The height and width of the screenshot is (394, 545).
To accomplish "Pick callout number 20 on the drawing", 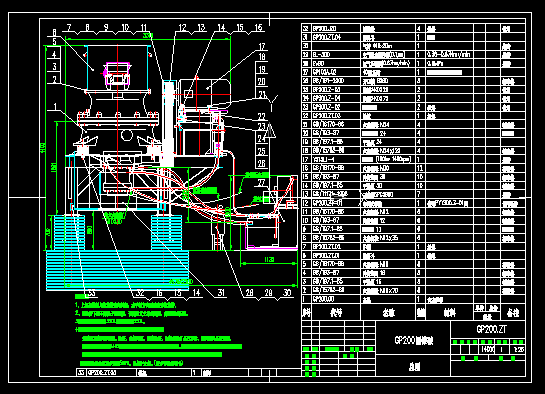I will click(262, 82).
